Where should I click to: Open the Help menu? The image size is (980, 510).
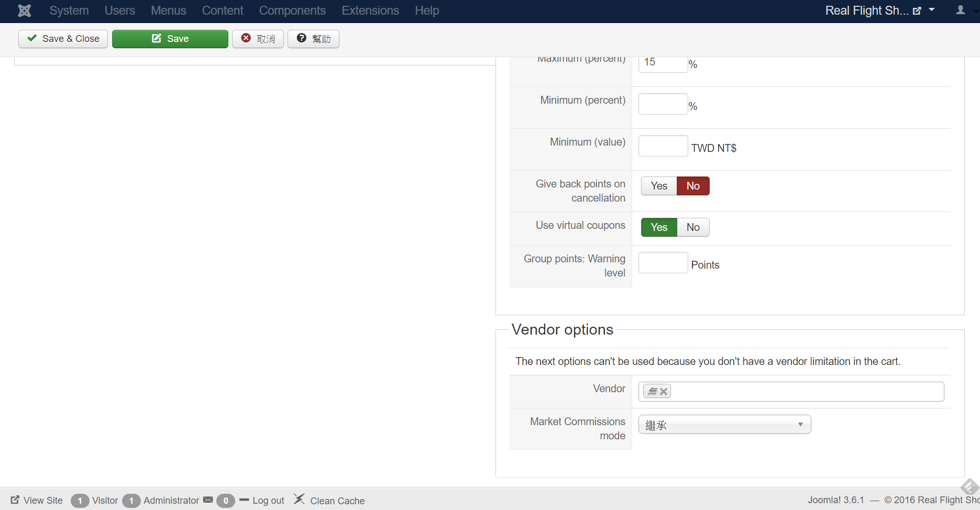click(427, 10)
